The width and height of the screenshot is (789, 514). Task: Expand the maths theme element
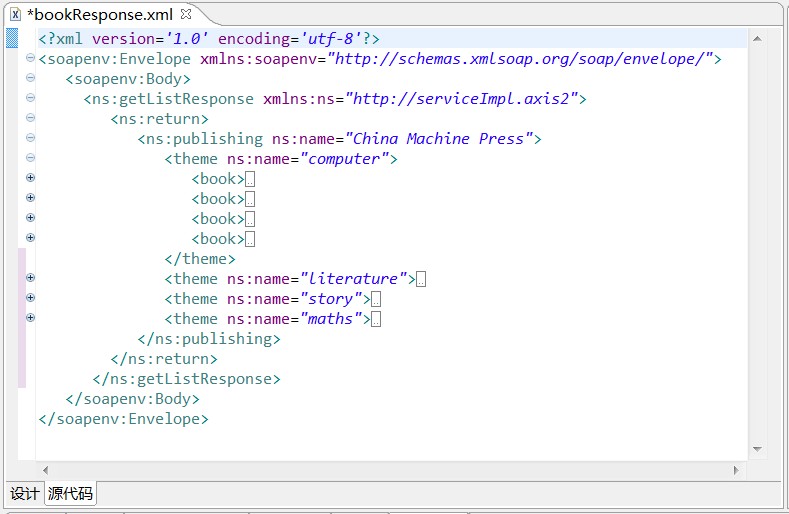(30, 318)
